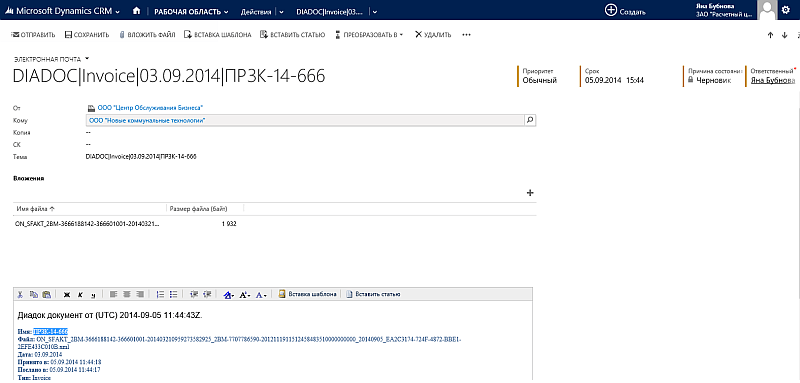Open the more commands ellipsis menu
800x383 pixels.
[466, 35]
